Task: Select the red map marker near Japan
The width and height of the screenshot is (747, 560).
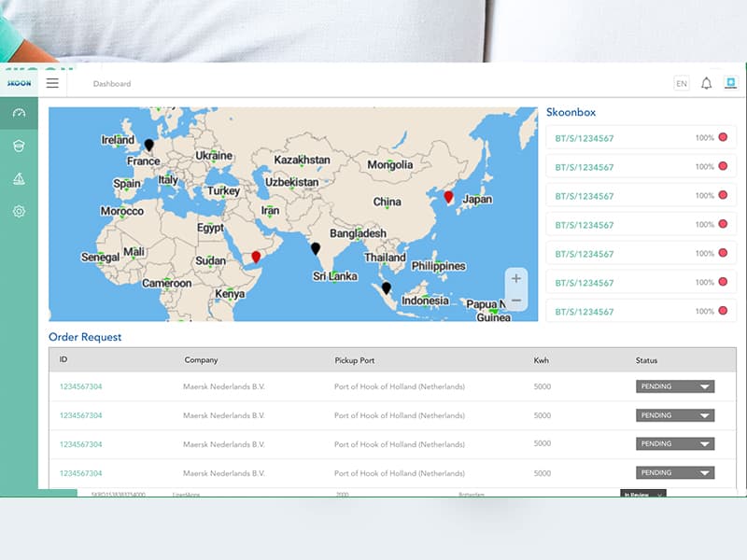Action: pyautogui.click(x=448, y=197)
